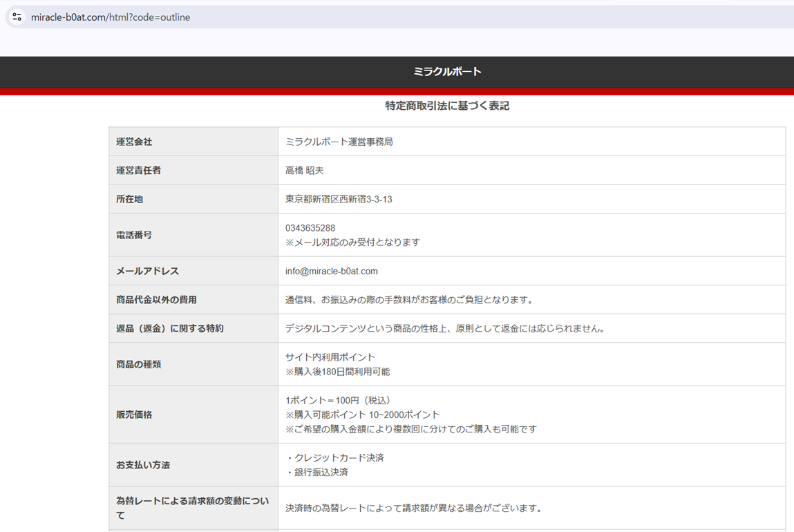Click the address 東京都新宿区西新宿3-3-13

338,200
